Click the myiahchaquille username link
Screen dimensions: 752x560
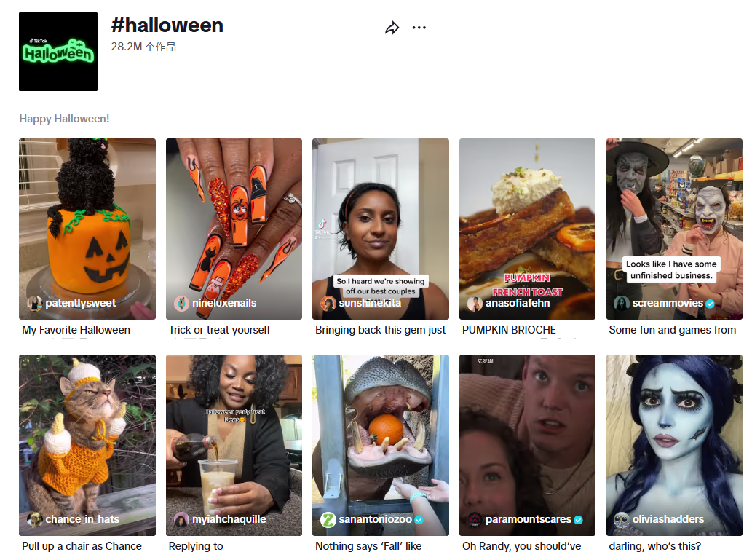(229, 520)
